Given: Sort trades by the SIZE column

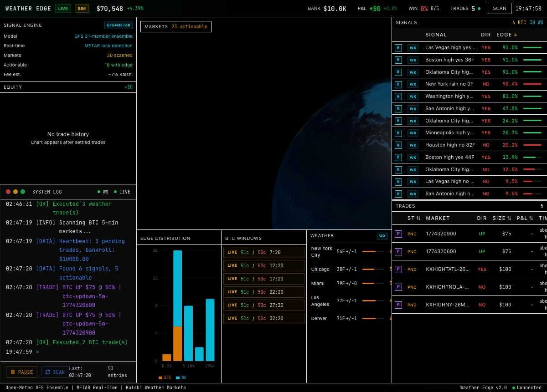Looking at the screenshot, I should pos(501,219).
